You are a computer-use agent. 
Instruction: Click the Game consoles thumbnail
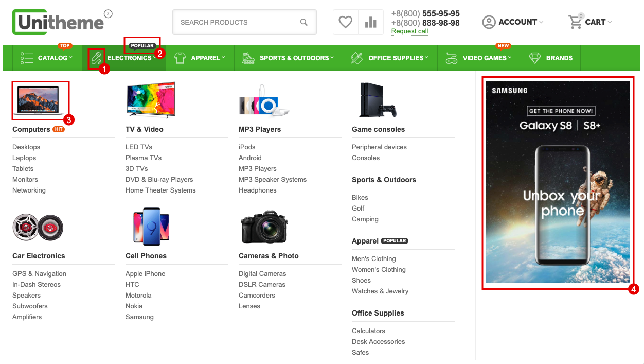(x=378, y=100)
